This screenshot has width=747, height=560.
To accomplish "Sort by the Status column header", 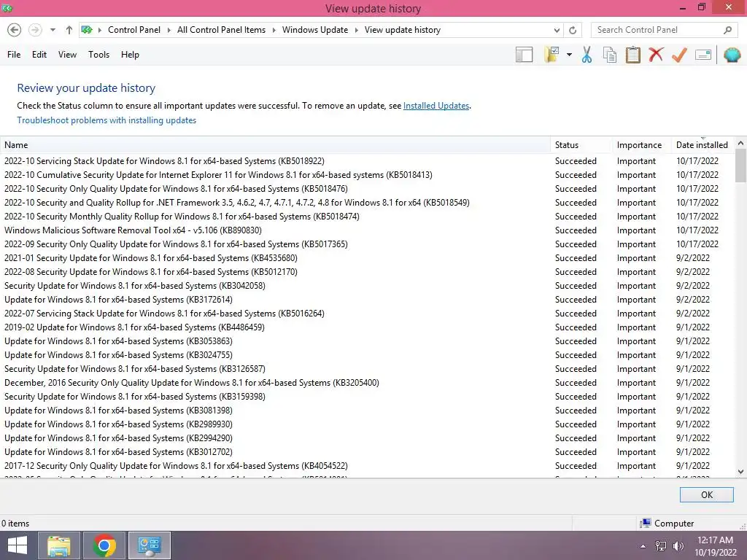I will tap(581, 145).
